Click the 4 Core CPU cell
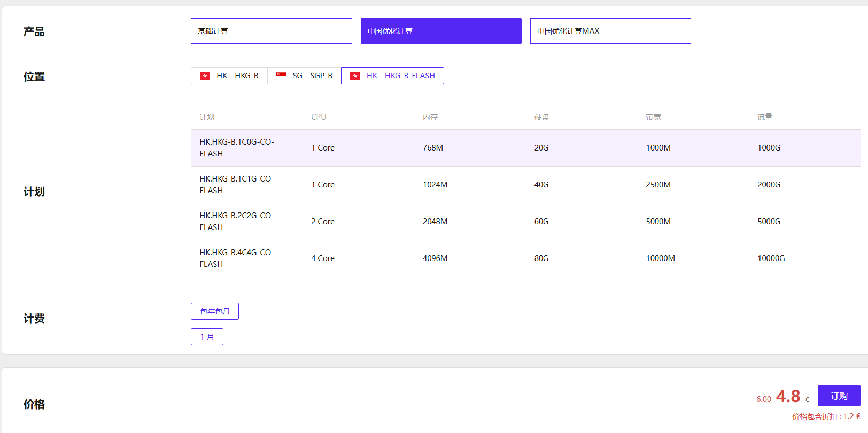 coord(323,258)
